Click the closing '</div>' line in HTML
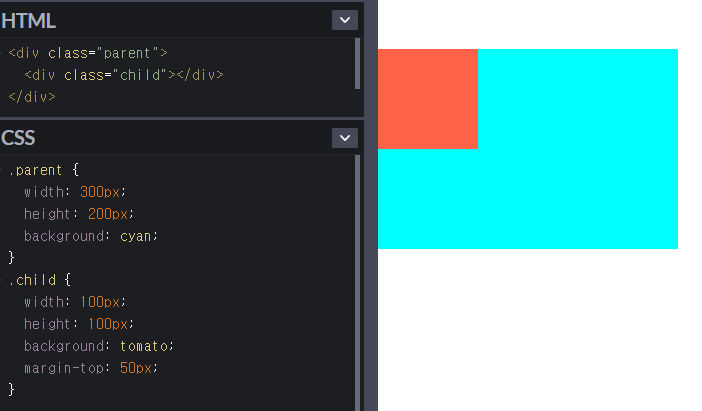This screenshot has height=411, width=702. [32, 97]
